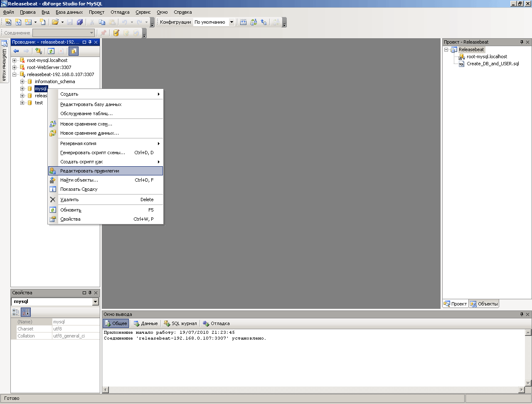532x404 pixels.
Task: Click output window scroll-up arrow
Action: coord(528,333)
